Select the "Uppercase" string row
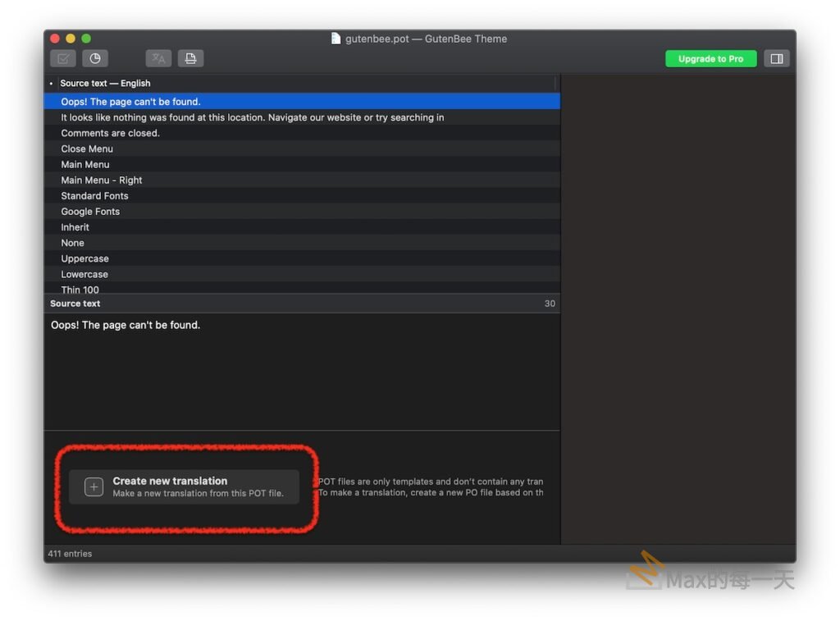 84,258
